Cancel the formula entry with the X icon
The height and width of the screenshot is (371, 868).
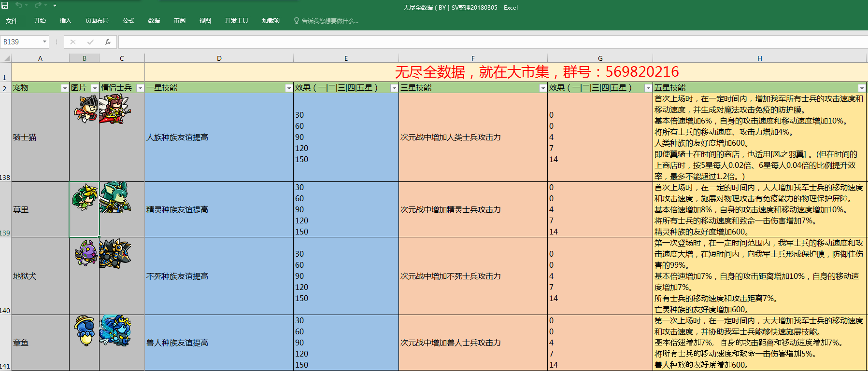point(73,42)
